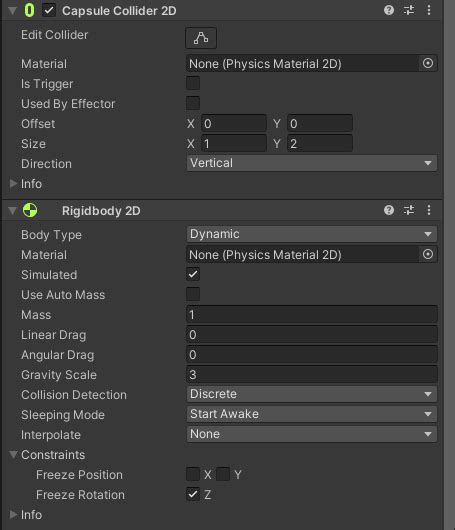This screenshot has height=530, width=455.
Task: Open the Body Type dropdown showing Dynamic
Action: coord(311,234)
